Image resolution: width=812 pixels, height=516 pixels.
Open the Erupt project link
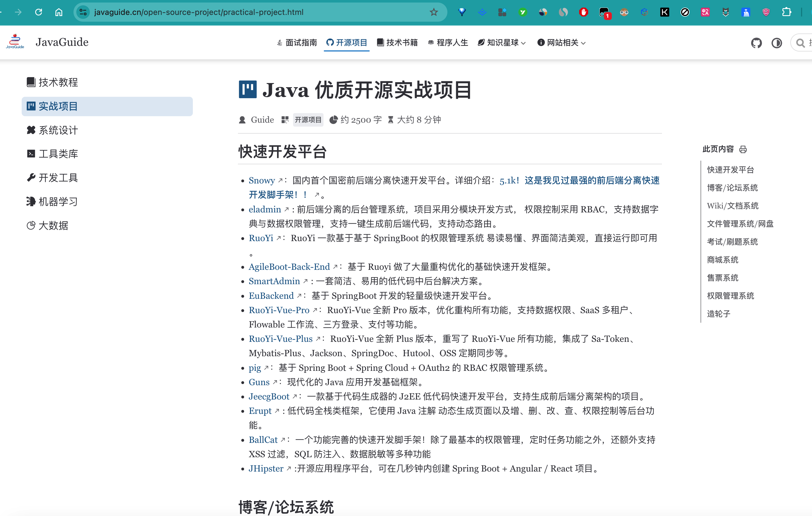pyautogui.click(x=260, y=411)
